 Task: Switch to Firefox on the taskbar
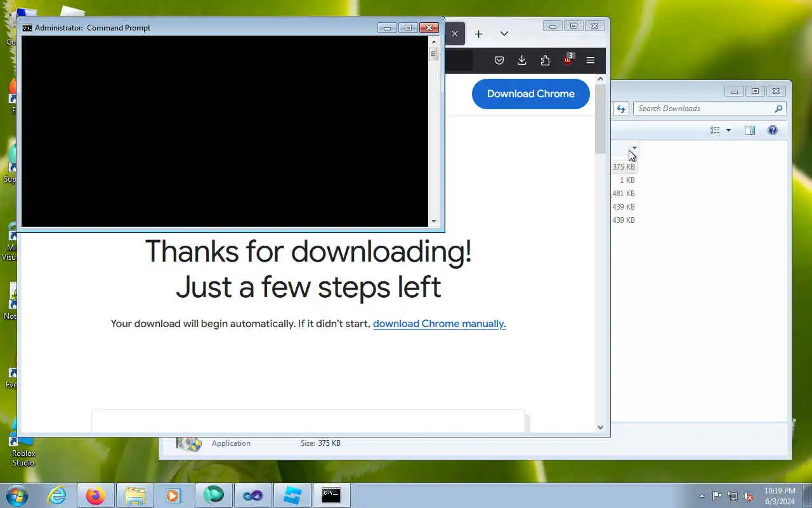click(96, 495)
